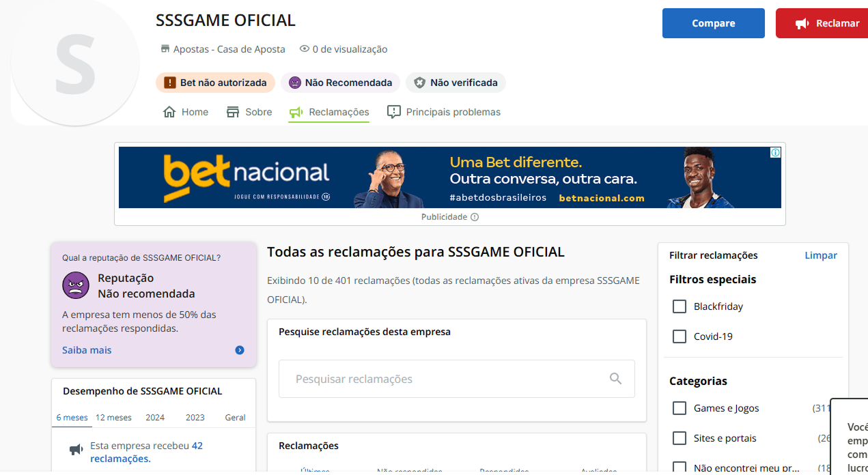This screenshot has height=475, width=868.
Task: Click the Publicidade info circle icon
Action: (x=475, y=217)
